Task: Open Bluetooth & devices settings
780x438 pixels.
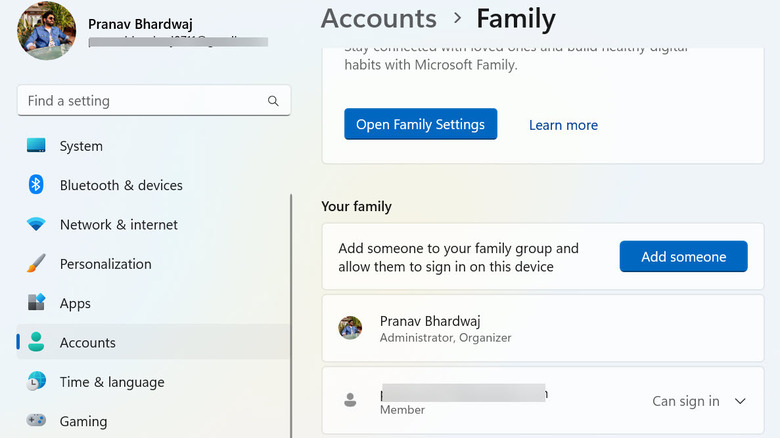Action: point(121,185)
